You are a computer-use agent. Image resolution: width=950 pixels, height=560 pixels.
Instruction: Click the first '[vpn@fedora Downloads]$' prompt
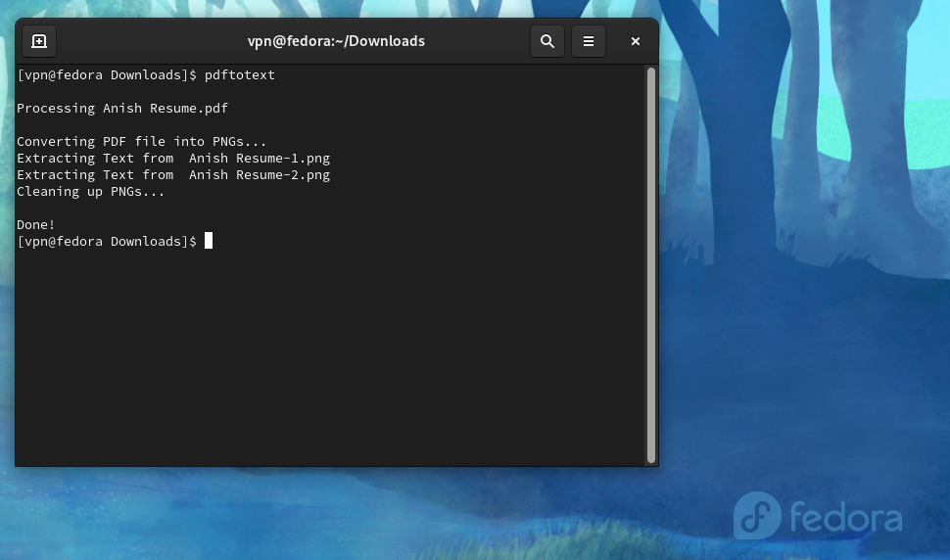[107, 75]
